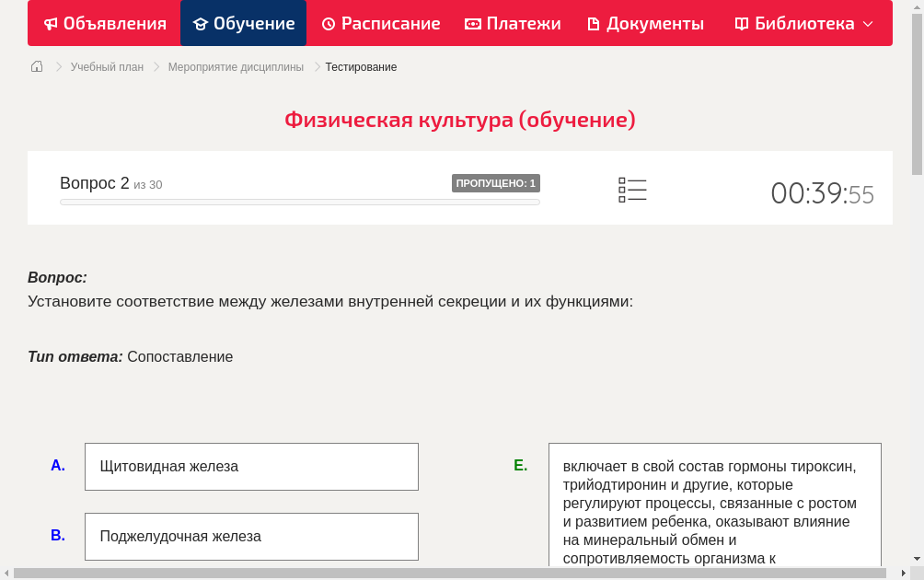
Task: Select the document icon on Документы
Action: (594, 23)
